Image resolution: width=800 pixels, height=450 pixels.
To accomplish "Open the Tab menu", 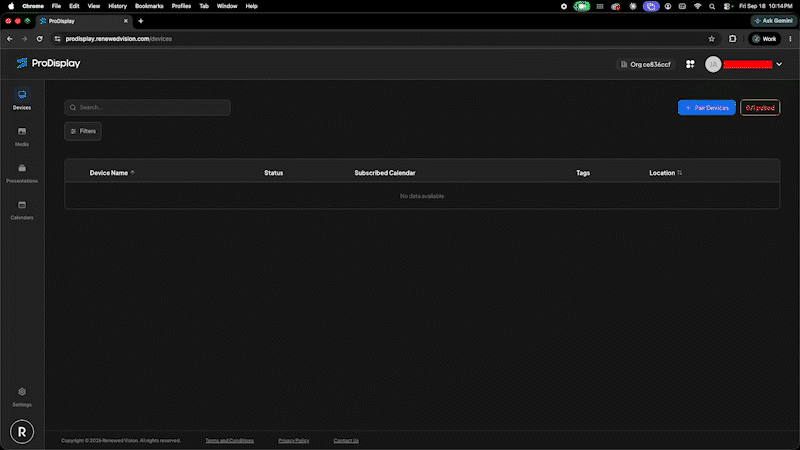I will pyautogui.click(x=204, y=6).
